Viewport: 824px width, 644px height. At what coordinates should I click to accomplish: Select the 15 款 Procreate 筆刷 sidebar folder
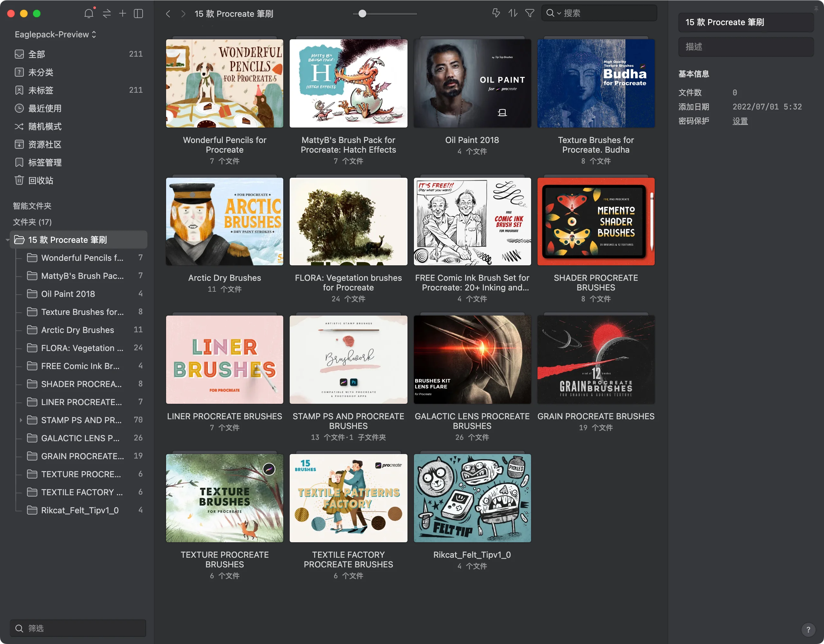[x=79, y=240]
